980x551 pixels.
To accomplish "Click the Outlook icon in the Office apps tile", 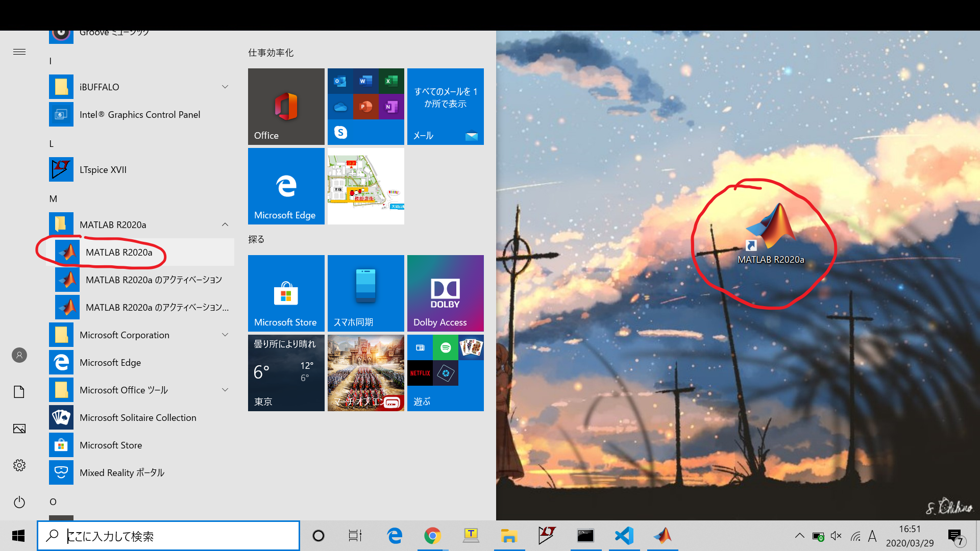I will 340,81.
